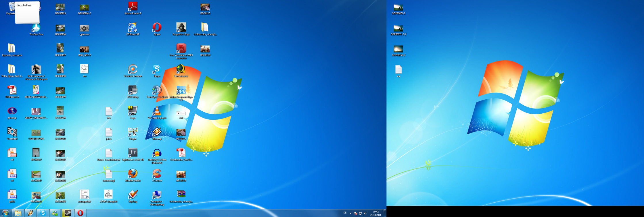This screenshot has width=644, height=217.
Task: Select the Mp3tag desktop icon
Action: coord(133,197)
